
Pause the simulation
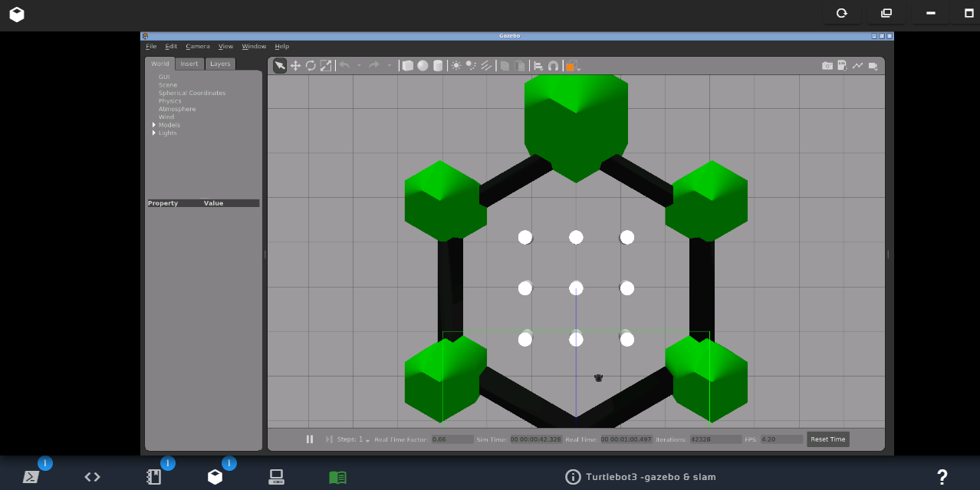[310, 439]
